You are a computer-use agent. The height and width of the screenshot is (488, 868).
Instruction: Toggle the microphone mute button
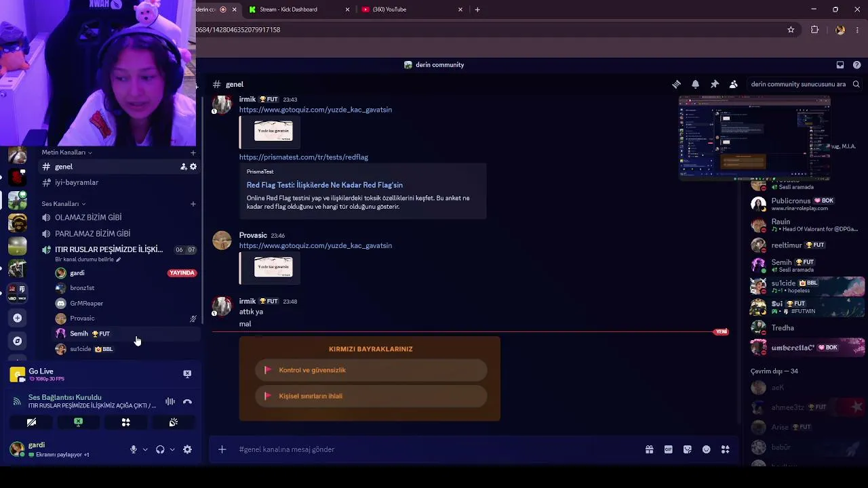(x=133, y=449)
